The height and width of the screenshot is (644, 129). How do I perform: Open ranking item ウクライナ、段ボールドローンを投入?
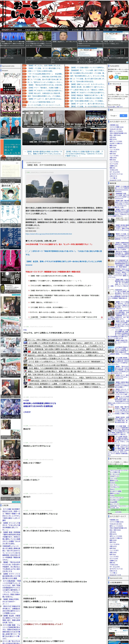click(61, 312)
